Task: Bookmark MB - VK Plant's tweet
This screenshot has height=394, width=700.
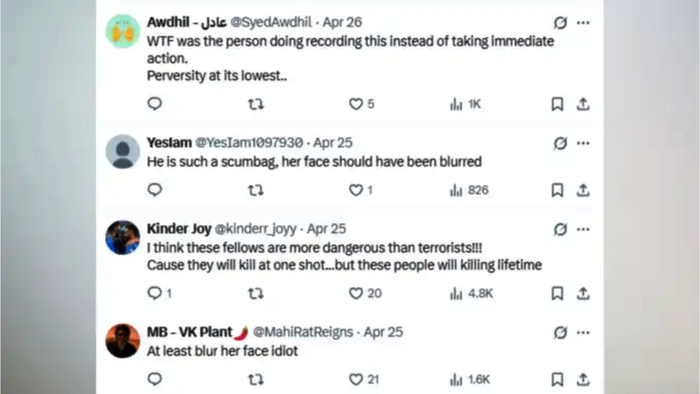Action: (x=557, y=379)
